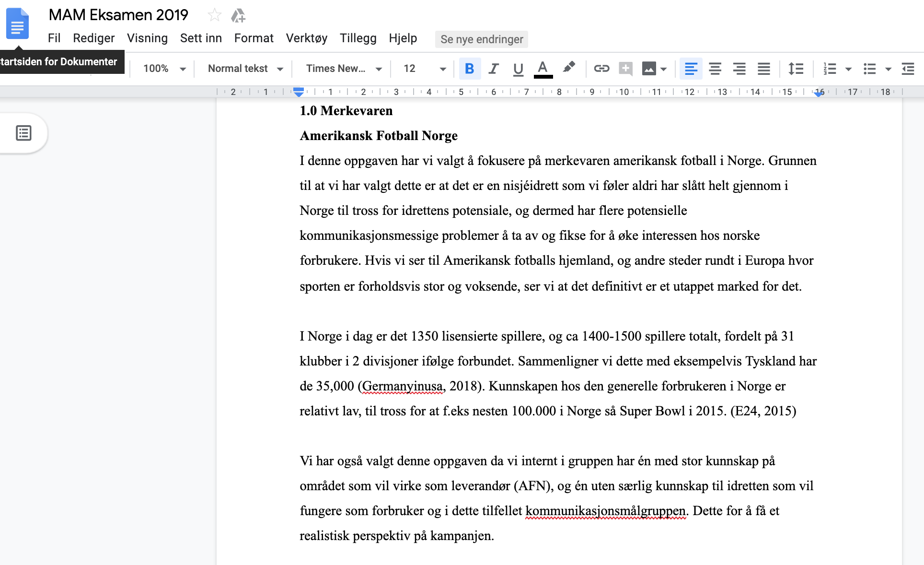The image size is (924, 565).
Task: Show the document outline panel
Action: click(23, 133)
